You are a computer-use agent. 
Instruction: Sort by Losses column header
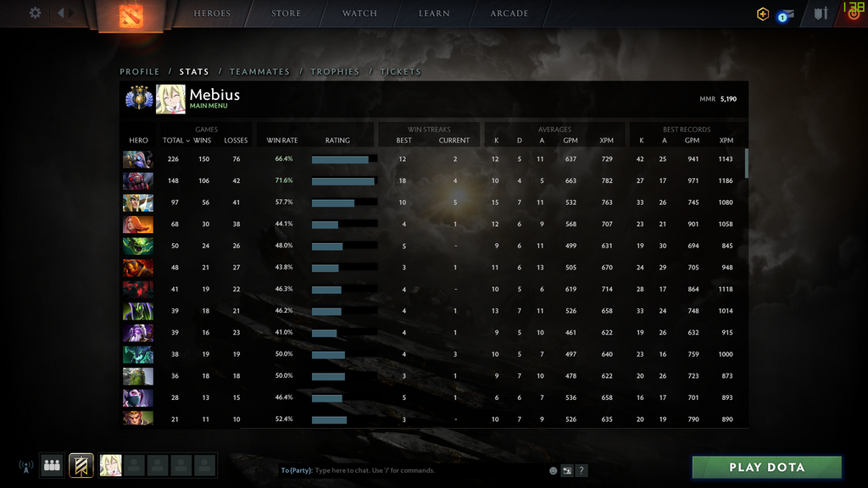coord(236,141)
